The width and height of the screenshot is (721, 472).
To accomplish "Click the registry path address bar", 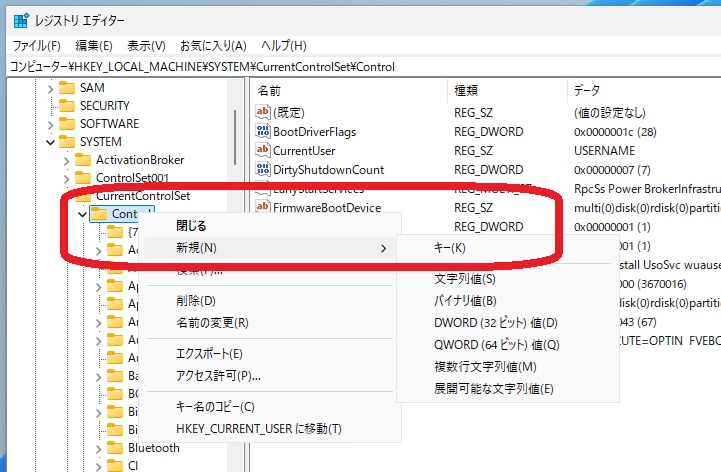I will 363,67.
